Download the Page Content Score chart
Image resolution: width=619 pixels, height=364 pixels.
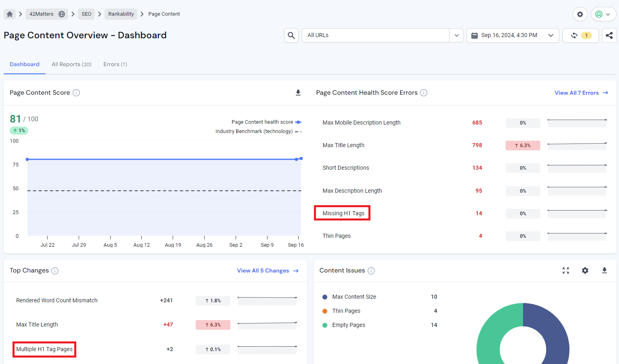(x=298, y=93)
